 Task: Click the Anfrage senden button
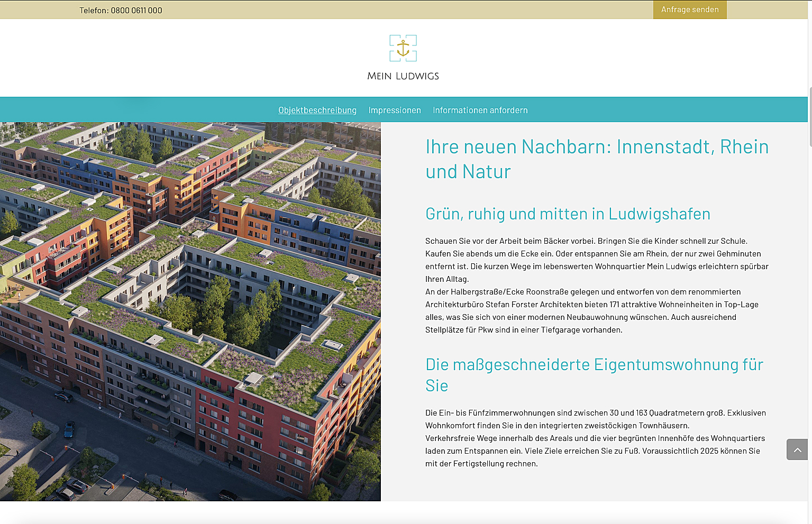pyautogui.click(x=690, y=10)
